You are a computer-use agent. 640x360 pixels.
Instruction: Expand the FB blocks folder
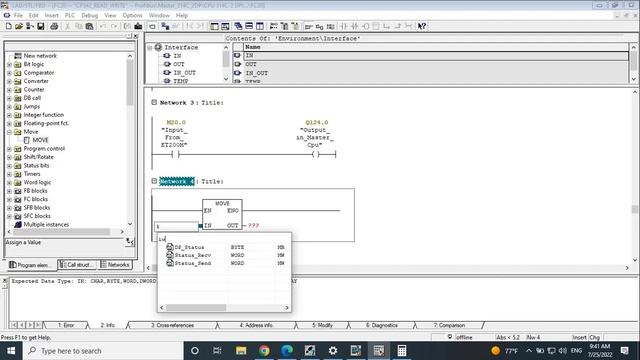(x=9, y=191)
